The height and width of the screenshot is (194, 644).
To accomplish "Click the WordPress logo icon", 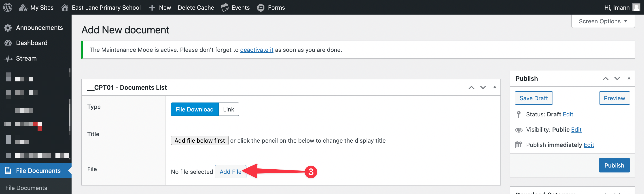I will point(8,7).
